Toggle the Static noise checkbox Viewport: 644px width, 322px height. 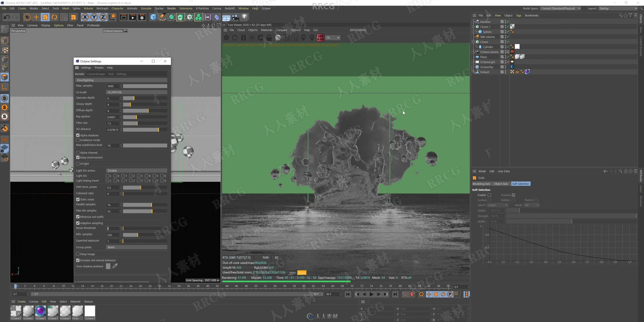78,200
